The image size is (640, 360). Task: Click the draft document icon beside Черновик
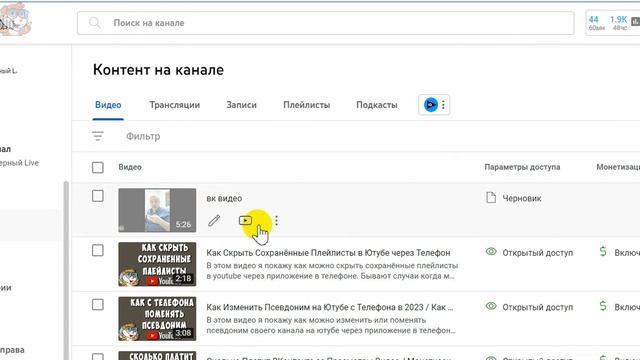pos(491,198)
